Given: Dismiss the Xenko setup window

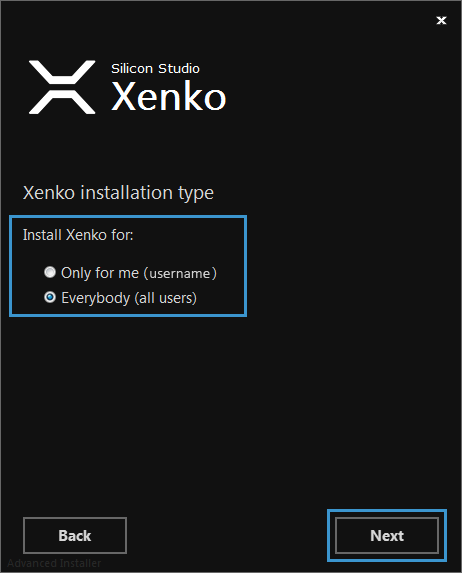Looking at the screenshot, I should pos(442,20).
